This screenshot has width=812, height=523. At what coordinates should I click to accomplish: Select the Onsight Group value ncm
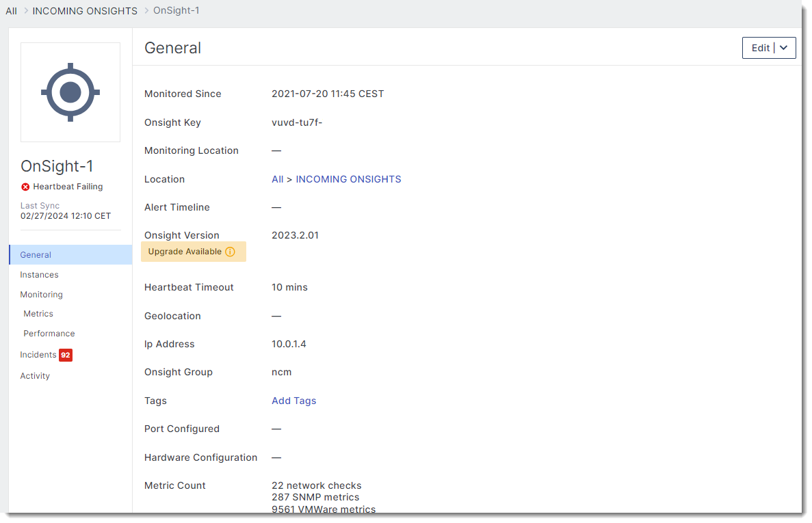[282, 373]
